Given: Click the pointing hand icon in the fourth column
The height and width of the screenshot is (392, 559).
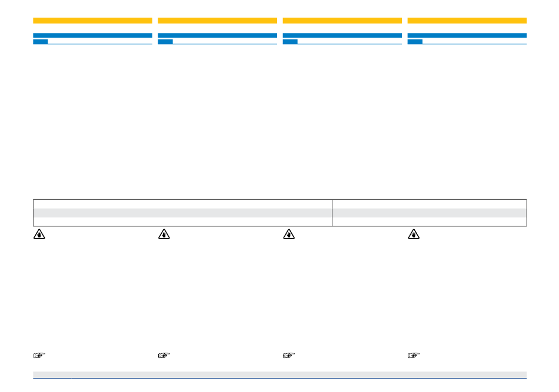Looking at the screenshot, I should tap(413, 356).
